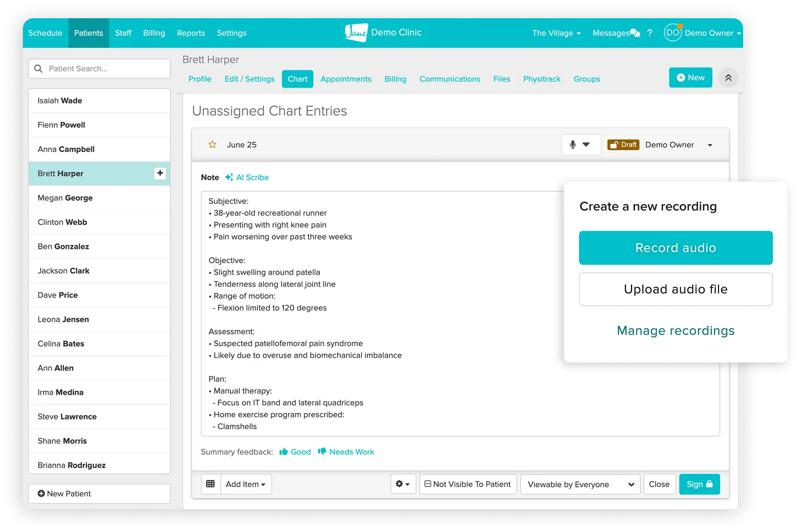
Task: Click the Record audio button
Action: point(675,247)
